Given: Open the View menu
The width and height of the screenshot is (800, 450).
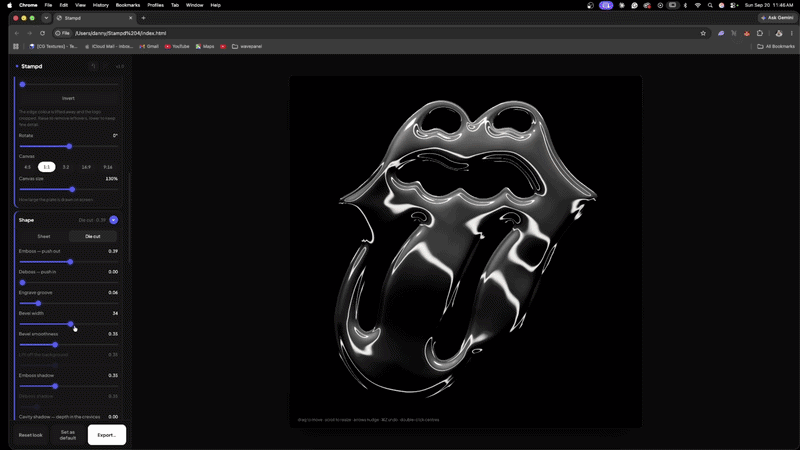Looking at the screenshot, I should coord(80,5).
